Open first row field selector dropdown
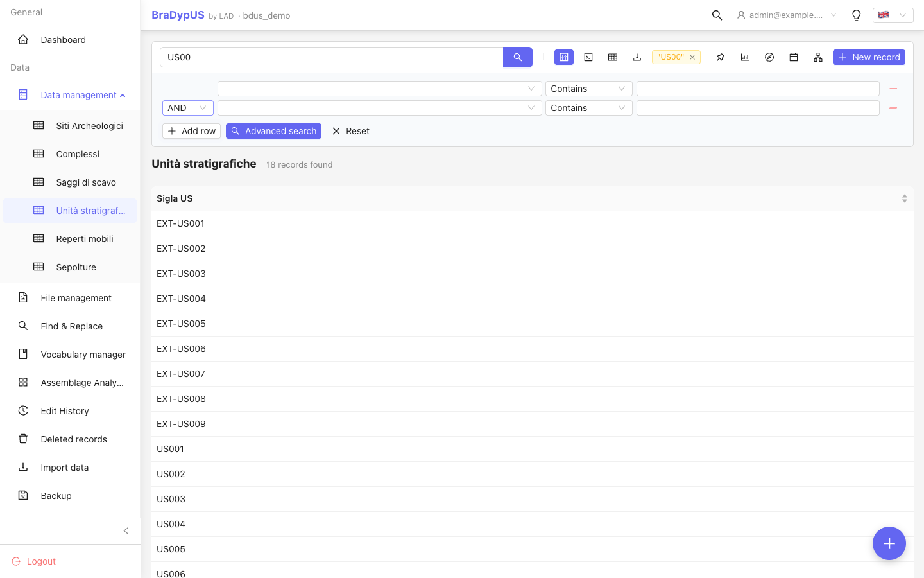Screen dimensions: 924x578 pyautogui.click(x=380, y=89)
